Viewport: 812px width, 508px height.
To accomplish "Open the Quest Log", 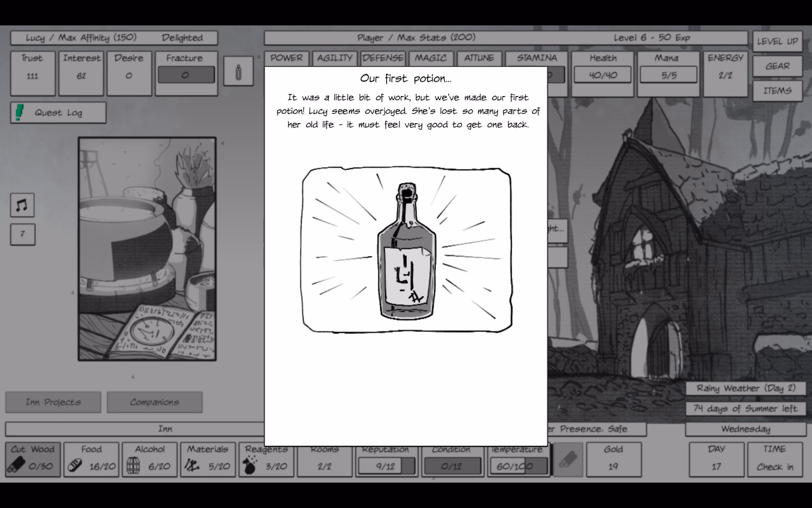I will tap(58, 113).
